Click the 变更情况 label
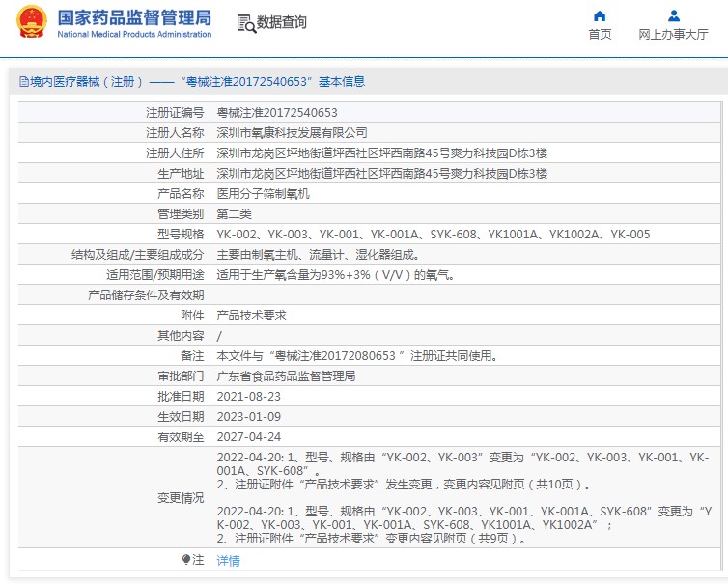This screenshot has width=728, height=585. coord(182,498)
